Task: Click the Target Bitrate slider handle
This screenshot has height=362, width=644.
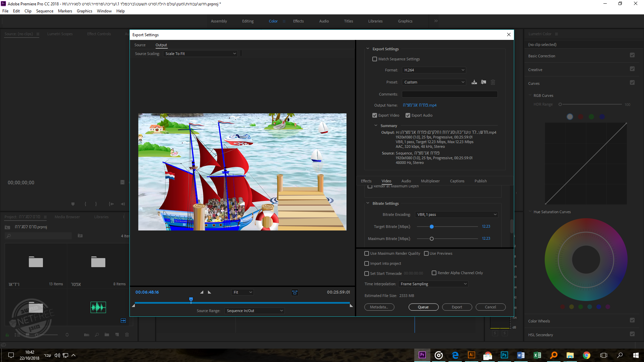Action: coord(432,227)
